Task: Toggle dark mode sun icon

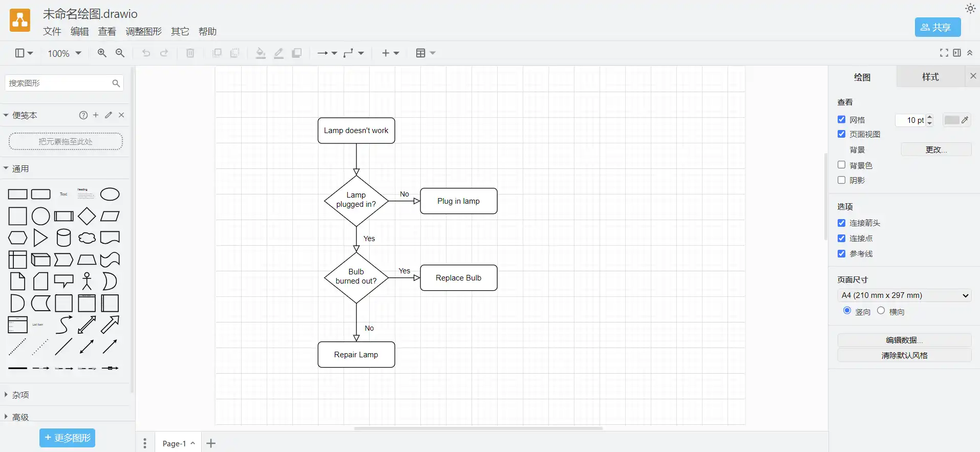Action: click(x=970, y=9)
